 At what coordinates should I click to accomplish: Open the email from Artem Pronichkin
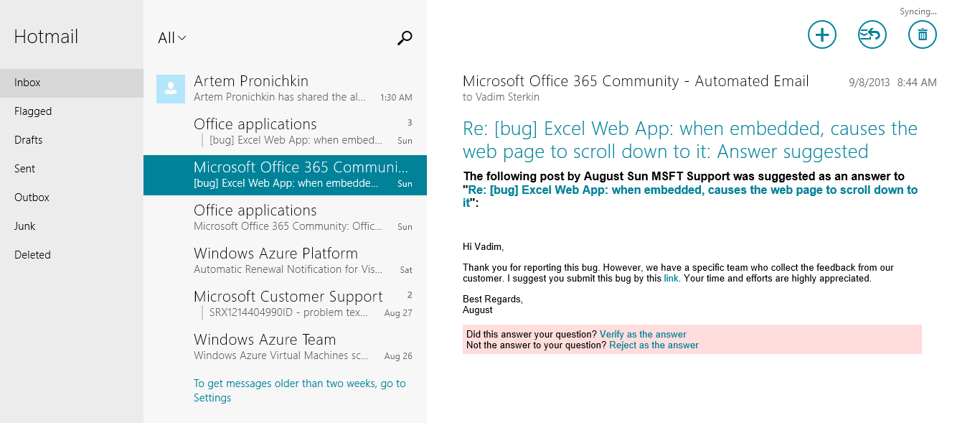click(x=285, y=89)
